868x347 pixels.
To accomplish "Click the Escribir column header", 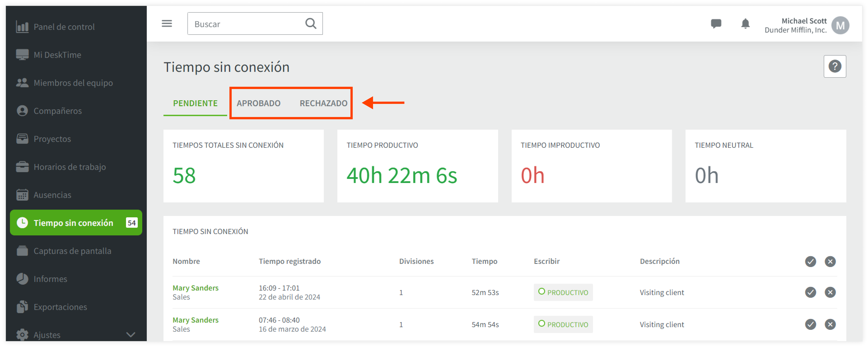I will tap(547, 261).
